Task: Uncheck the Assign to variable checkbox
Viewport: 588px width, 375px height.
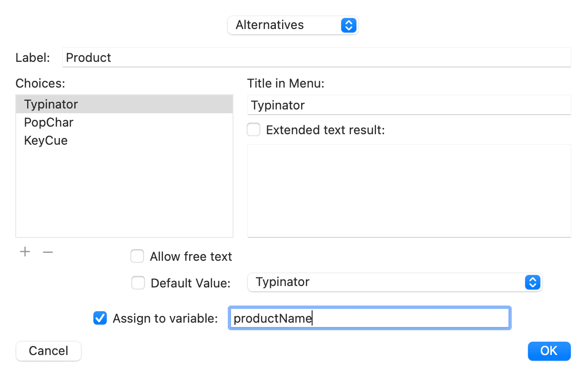Action: [x=100, y=318]
